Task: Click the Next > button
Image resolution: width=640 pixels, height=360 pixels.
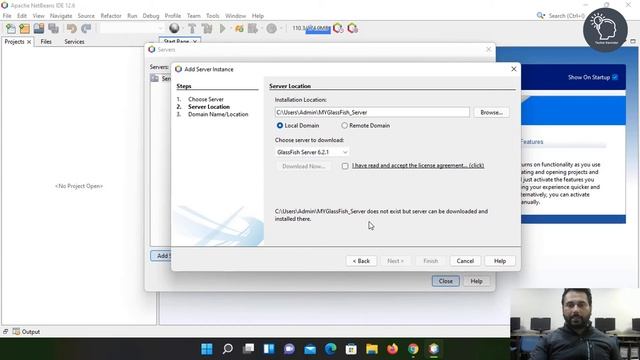Action: [395, 261]
